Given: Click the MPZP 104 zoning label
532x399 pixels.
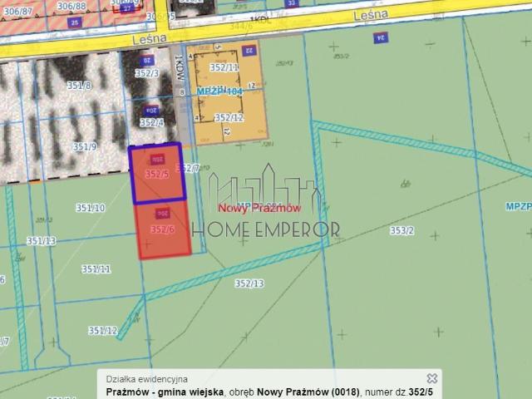Looking at the screenshot, I should pos(219,91).
